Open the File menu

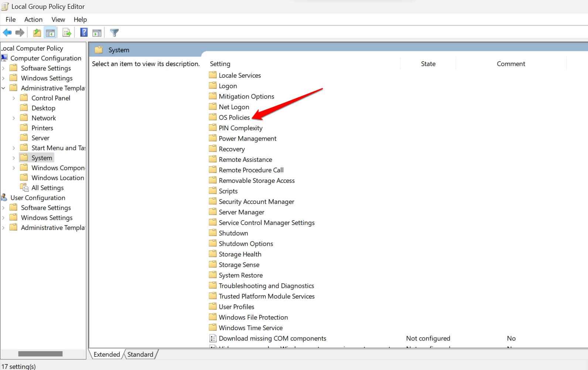(x=10, y=19)
